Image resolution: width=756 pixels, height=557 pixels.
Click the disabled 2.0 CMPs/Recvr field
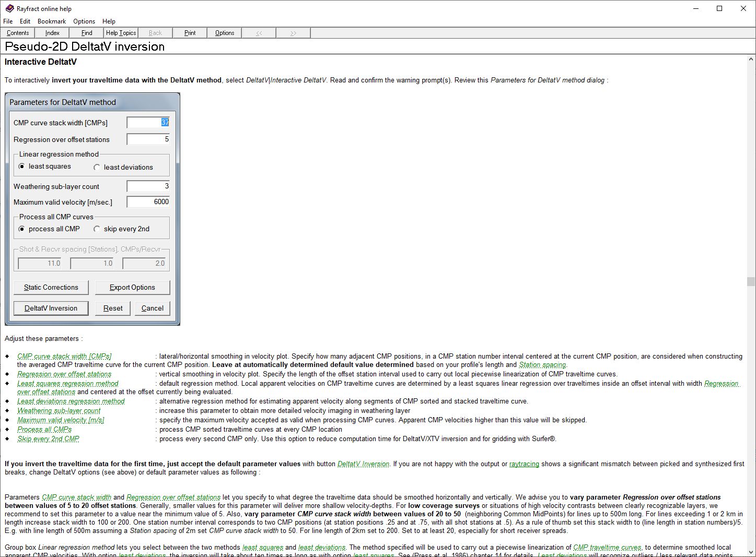pos(144,264)
